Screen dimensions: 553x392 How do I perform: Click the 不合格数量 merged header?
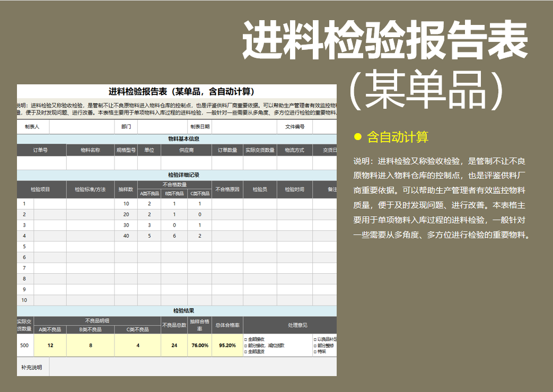click(174, 185)
